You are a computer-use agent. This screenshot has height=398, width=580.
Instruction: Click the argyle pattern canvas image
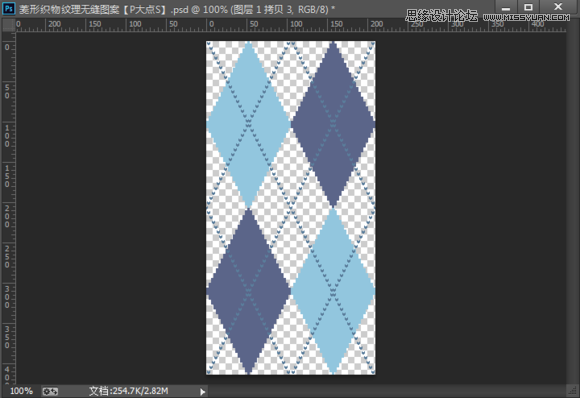tap(291, 208)
